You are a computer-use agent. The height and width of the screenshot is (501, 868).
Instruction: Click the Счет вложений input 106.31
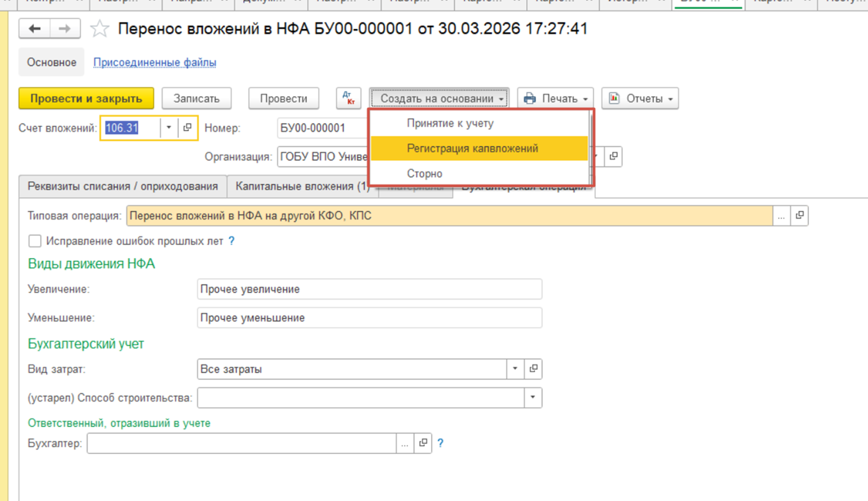(x=131, y=128)
